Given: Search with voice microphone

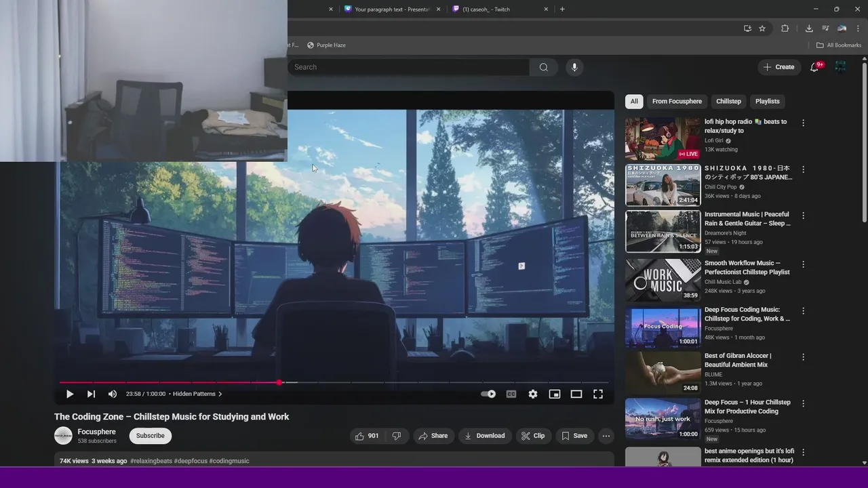Looking at the screenshot, I should 574,67.
